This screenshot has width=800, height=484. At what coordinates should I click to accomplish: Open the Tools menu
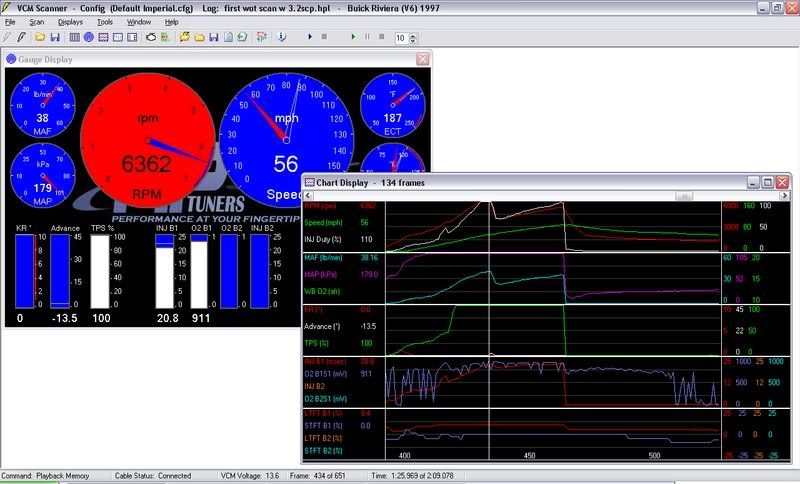point(105,22)
